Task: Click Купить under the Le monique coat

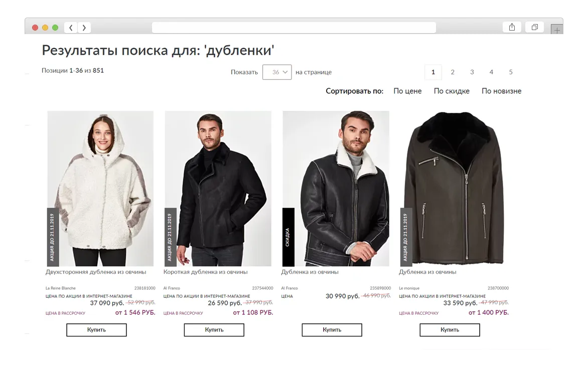Action: [x=450, y=330]
